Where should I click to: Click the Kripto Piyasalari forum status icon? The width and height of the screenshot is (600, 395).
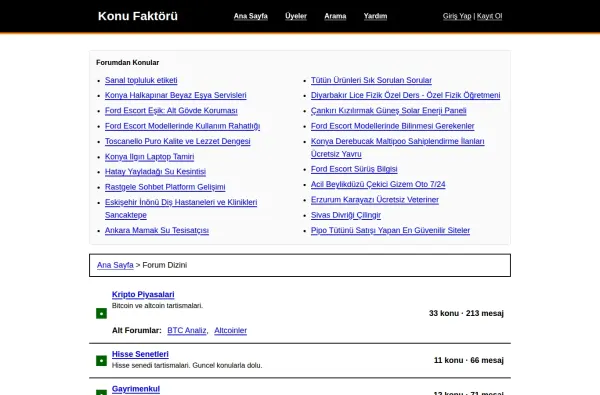click(101, 313)
